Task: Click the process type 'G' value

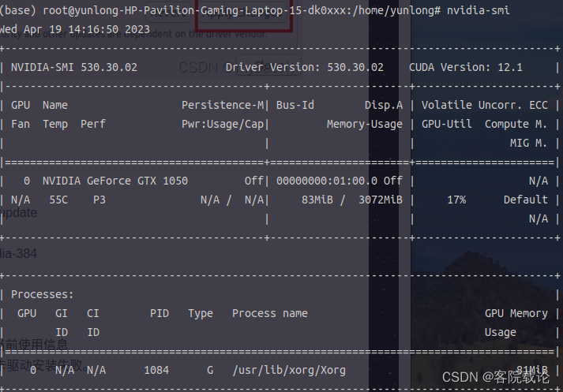Action: [x=210, y=370]
